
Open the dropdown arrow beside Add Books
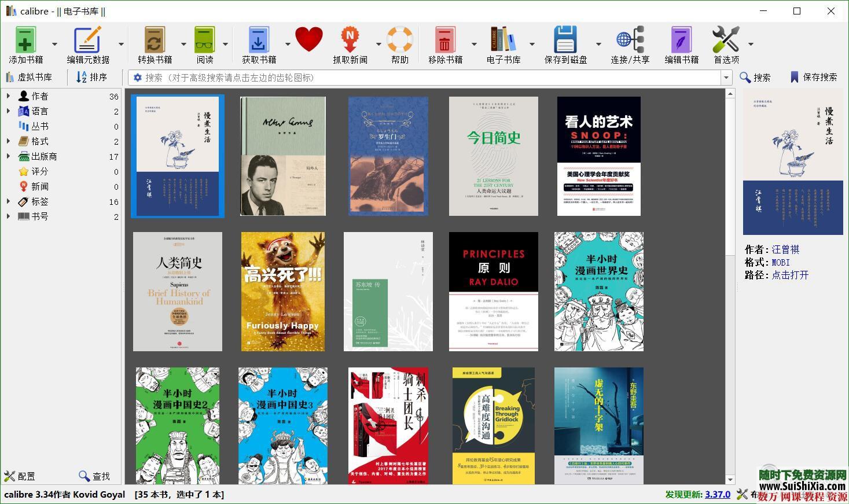pyautogui.click(x=54, y=45)
